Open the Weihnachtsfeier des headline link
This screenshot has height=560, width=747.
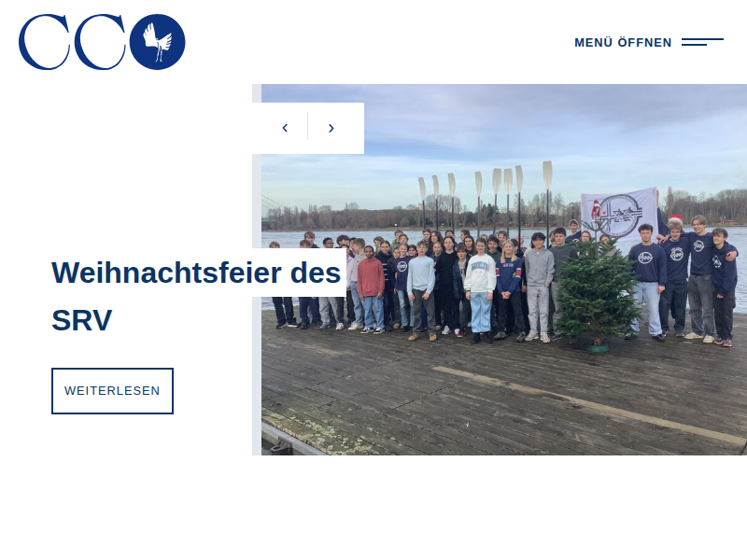pyautogui.click(x=196, y=273)
